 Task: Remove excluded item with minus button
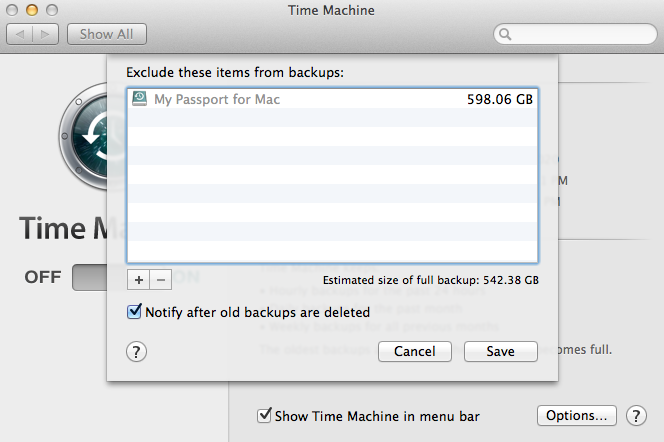pos(161,279)
